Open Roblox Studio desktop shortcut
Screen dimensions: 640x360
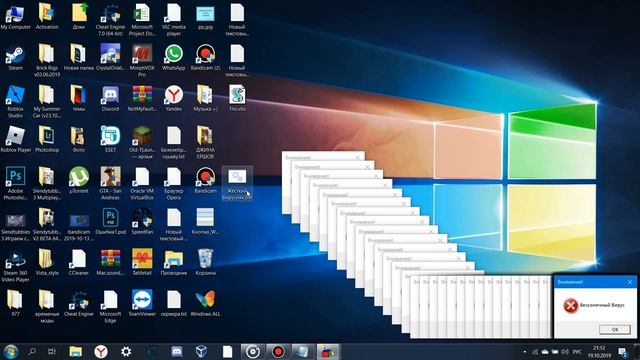point(16,102)
